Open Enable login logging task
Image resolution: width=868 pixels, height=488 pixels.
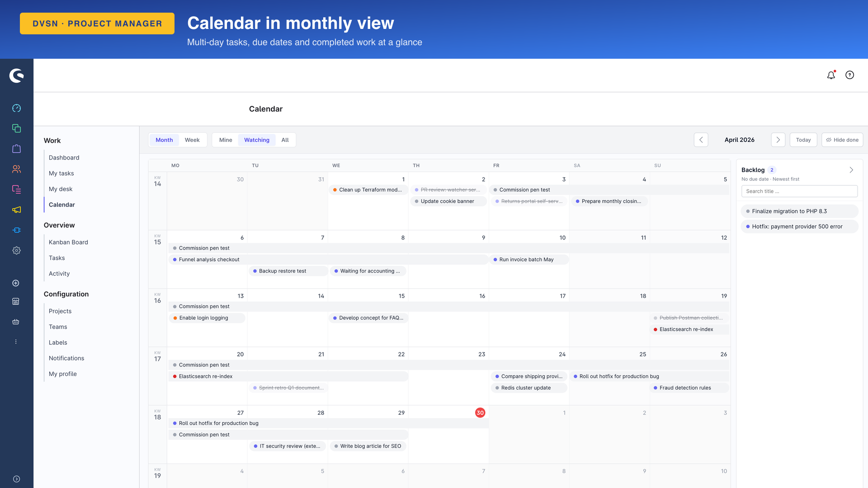(207, 318)
